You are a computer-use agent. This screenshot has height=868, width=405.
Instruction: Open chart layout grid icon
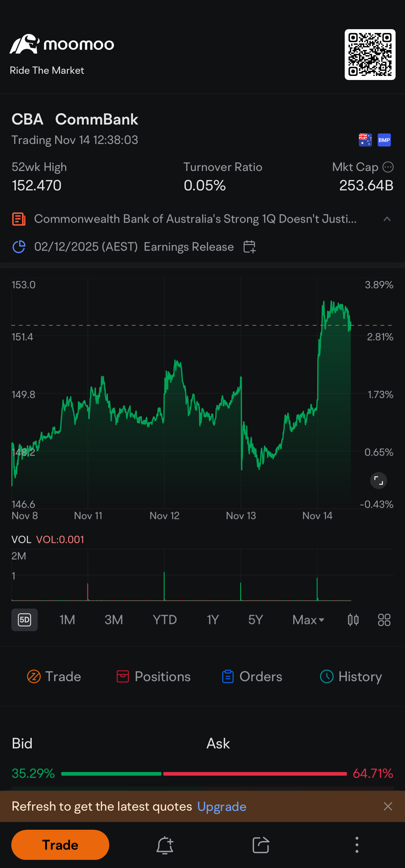pyautogui.click(x=384, y=620)
